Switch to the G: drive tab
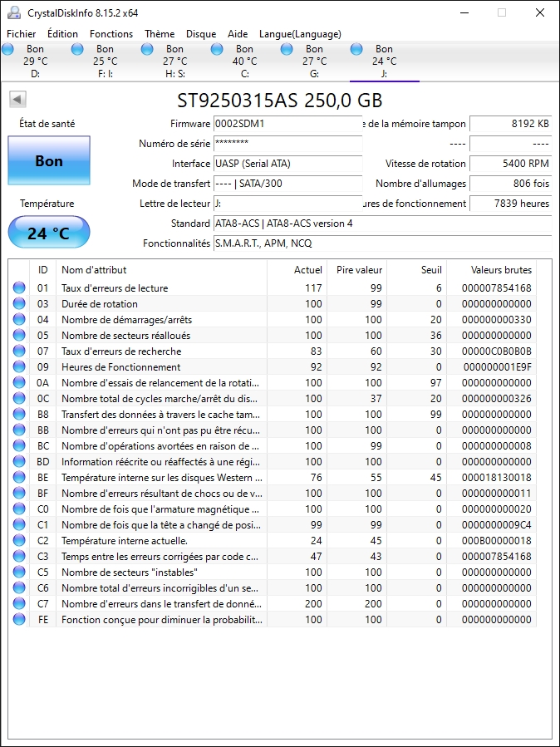Image resolution: width=560 pixels, height=747 pixels. (x=314, y=61)
